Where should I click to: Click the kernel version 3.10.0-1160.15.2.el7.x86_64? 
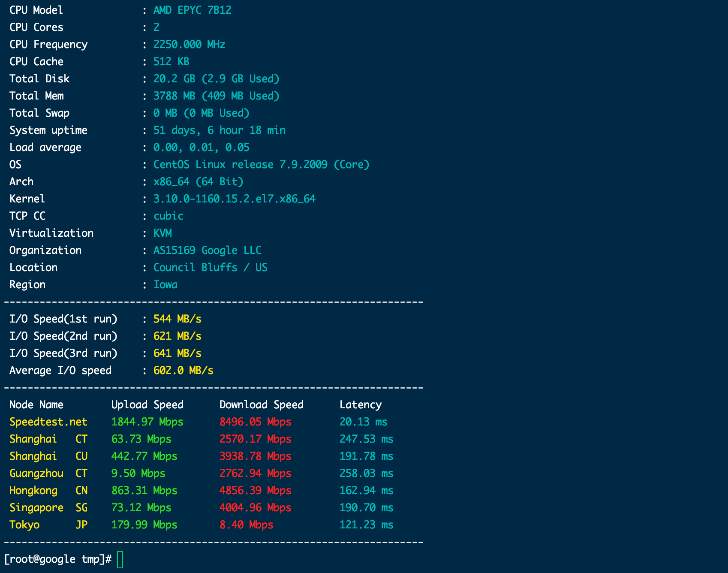[234, 199]
